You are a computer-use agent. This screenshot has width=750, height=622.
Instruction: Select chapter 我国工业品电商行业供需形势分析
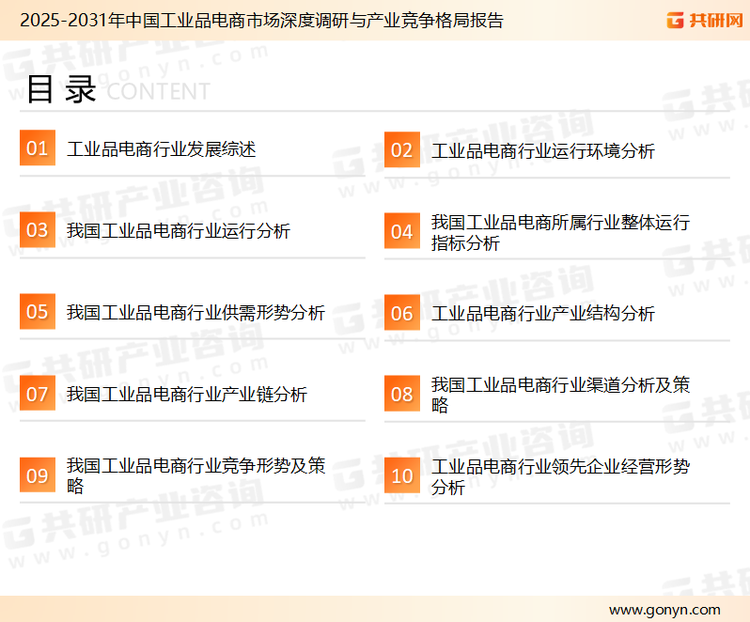(196, 313)
